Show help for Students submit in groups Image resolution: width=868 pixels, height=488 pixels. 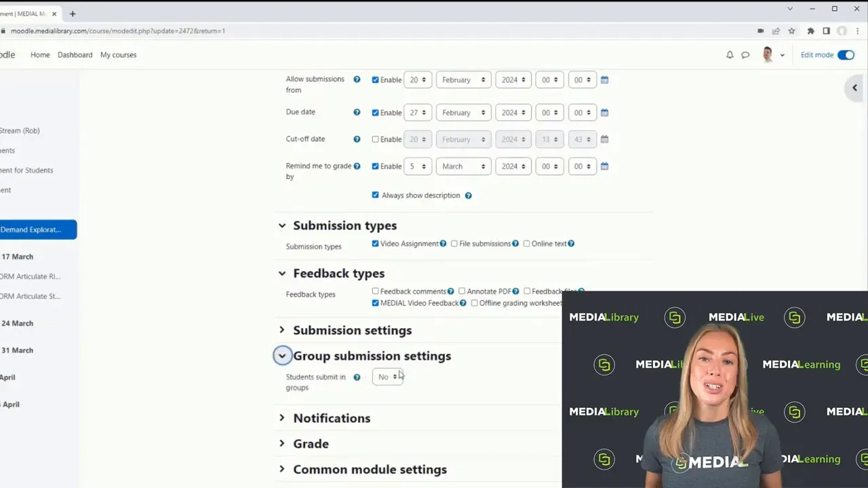[357, 377]
